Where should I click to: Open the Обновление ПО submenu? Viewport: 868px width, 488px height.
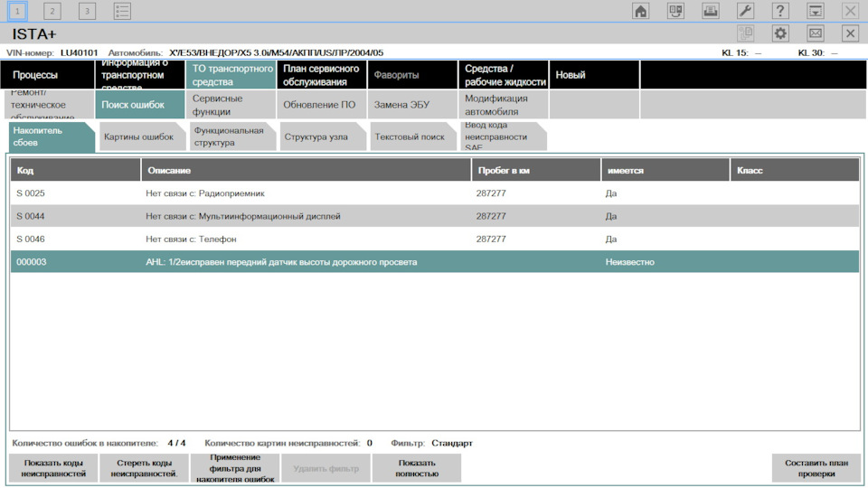point(322,105)
